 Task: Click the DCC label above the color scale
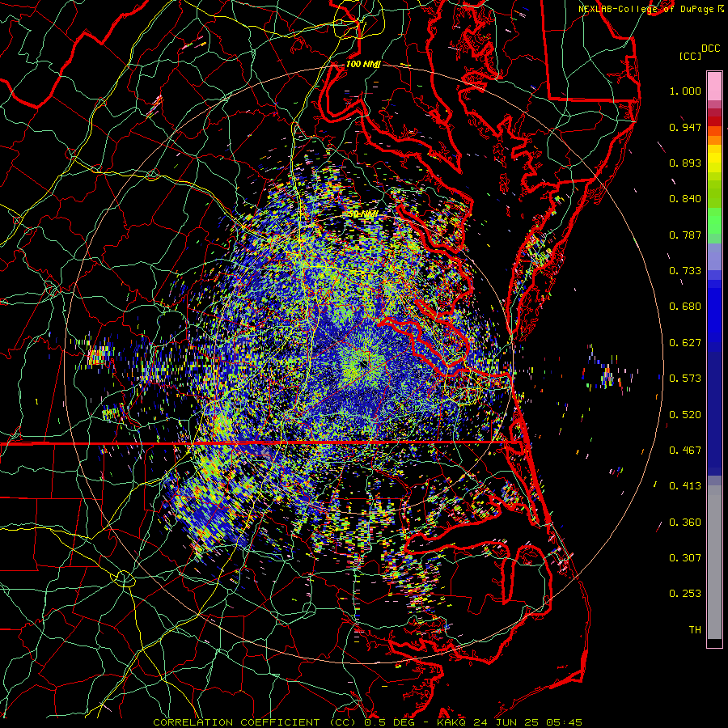coord(711,49)
